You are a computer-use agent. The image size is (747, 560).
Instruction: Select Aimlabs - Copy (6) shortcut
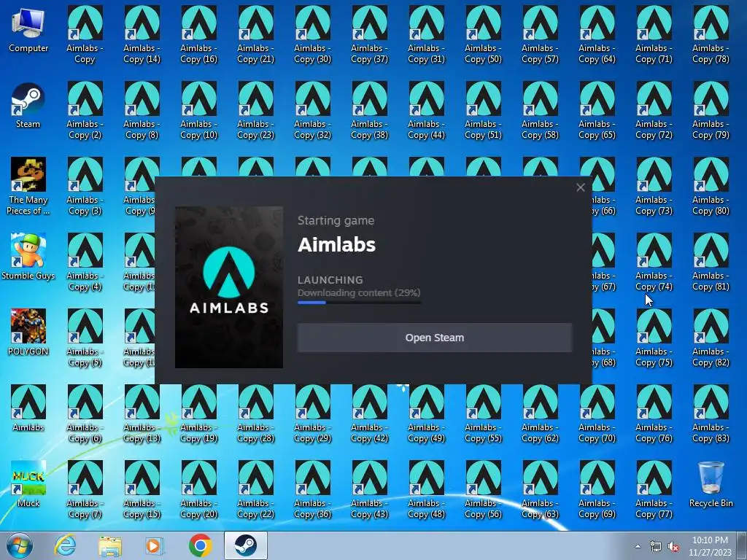pyautogui.click(x=85, y=413)
